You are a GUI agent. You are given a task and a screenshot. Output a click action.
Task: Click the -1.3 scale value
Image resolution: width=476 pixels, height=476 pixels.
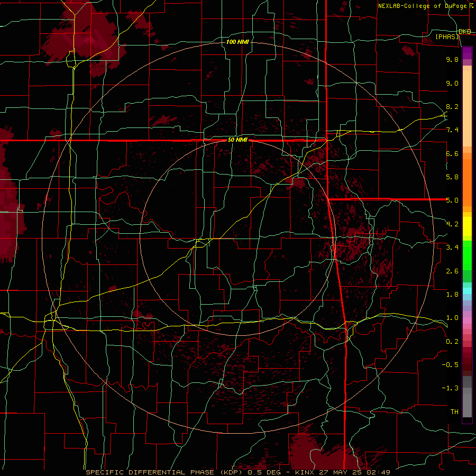(450, 388)
